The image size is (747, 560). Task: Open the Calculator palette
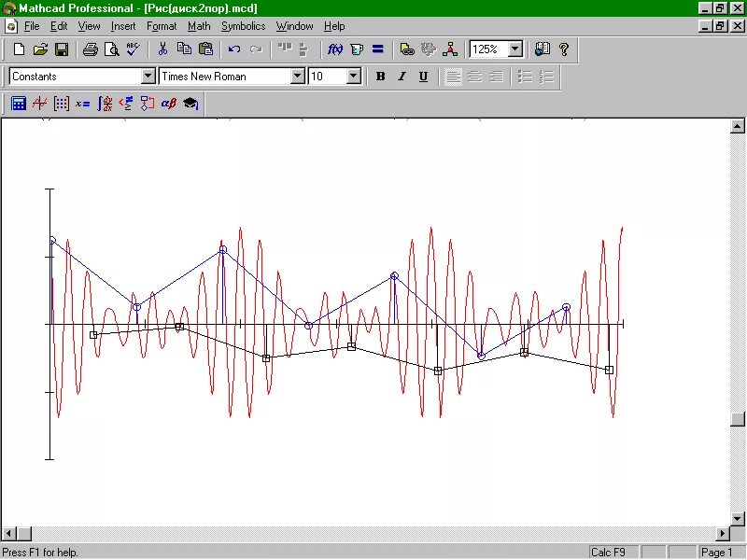coord(18,104)
